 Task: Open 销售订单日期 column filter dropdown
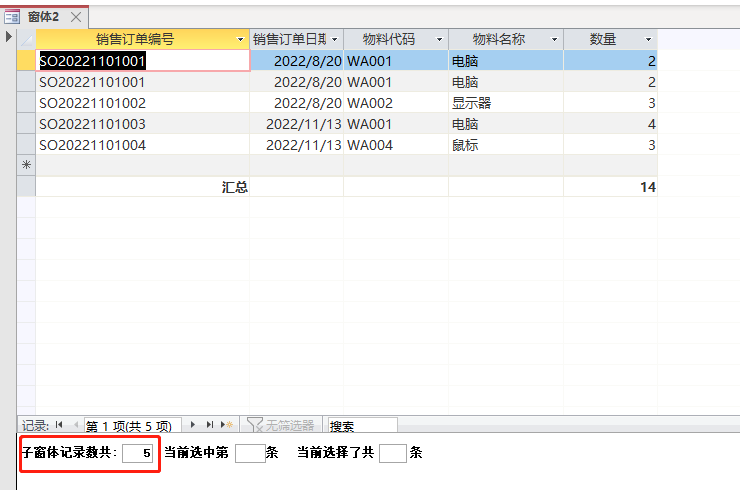click(x=335, y=40)
